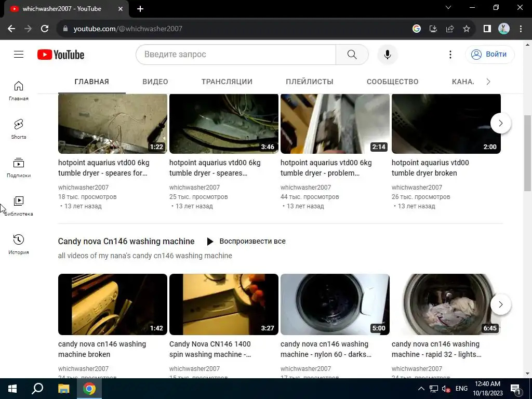Play the 3:27 Candy Nova thumbnail
Viewport: 532px width, 399px height.
pyautogui.click(x=224, y=304)
